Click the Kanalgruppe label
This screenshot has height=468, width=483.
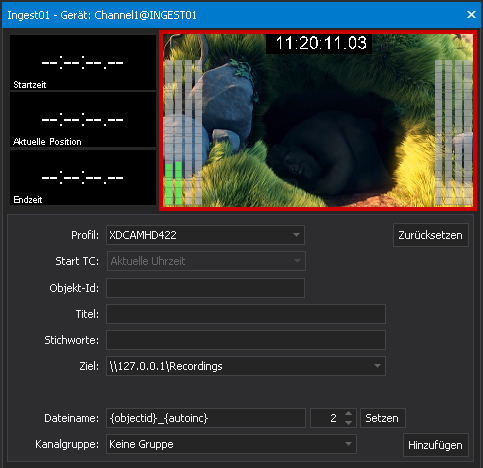[x=67, y=444]
